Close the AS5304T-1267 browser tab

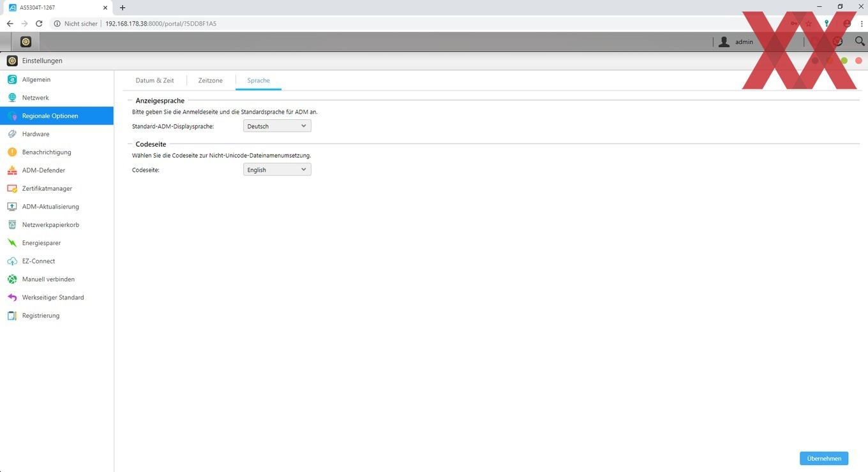[x=105, y=8]
